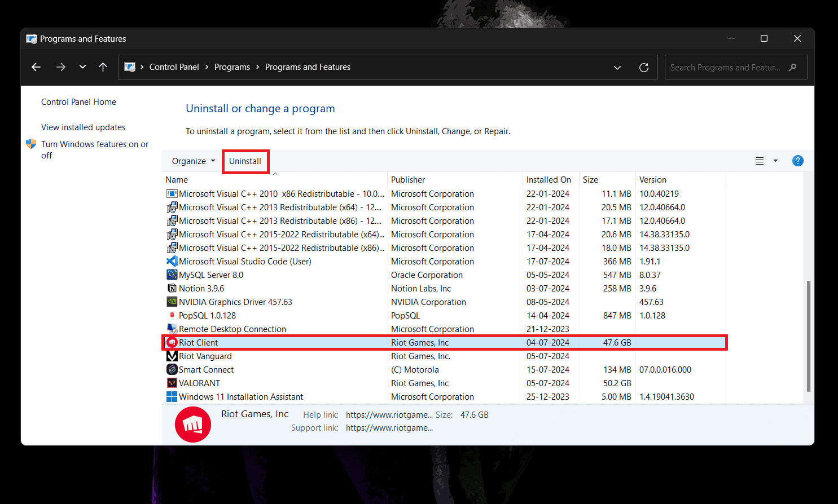This screenshot has height=504, width=838.
Task: Open the help question mark button
Action: pos(798,161)
